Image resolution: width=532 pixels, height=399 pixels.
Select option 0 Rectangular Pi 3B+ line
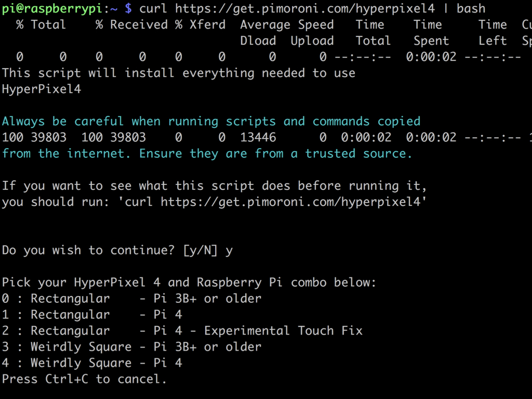click(x=131, y=299)
